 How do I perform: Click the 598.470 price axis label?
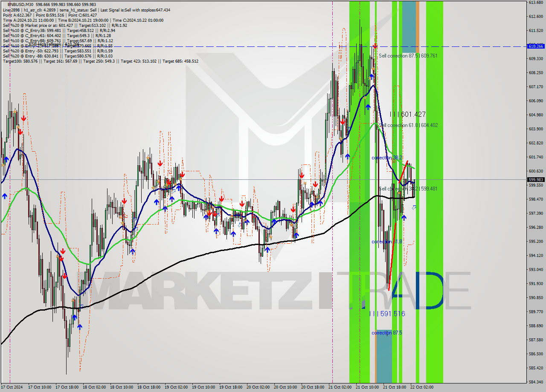[536, 199]
